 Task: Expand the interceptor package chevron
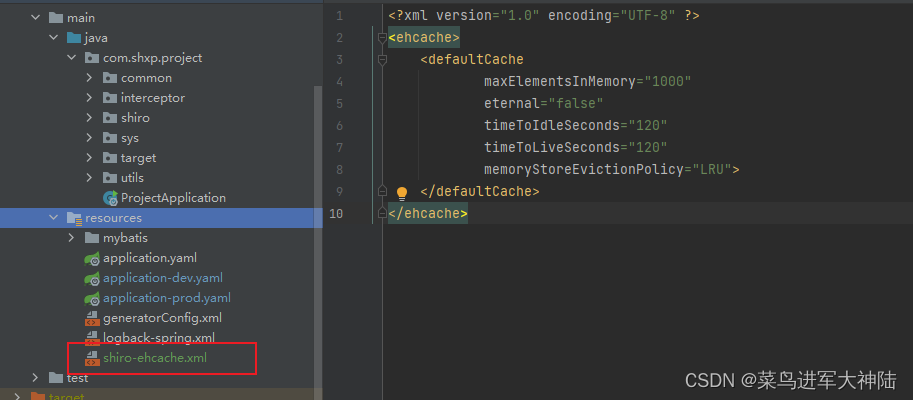pos(89,98)
